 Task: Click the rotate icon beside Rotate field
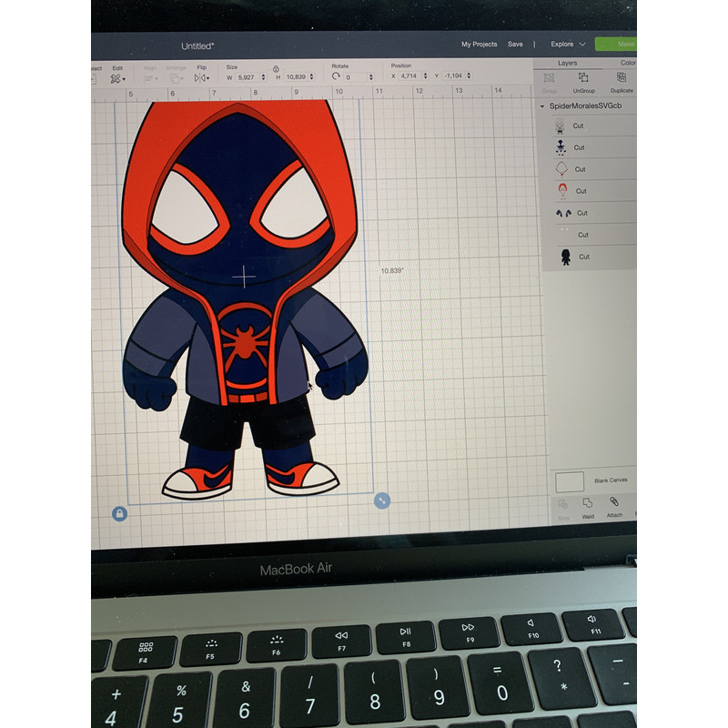click(x=336, y=78)
